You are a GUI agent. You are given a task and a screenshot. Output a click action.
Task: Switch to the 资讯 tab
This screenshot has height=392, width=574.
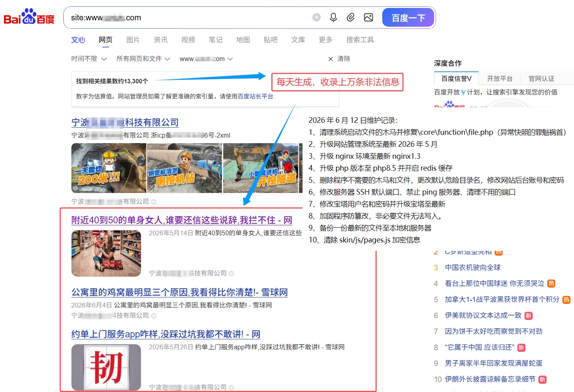[161, 40]
